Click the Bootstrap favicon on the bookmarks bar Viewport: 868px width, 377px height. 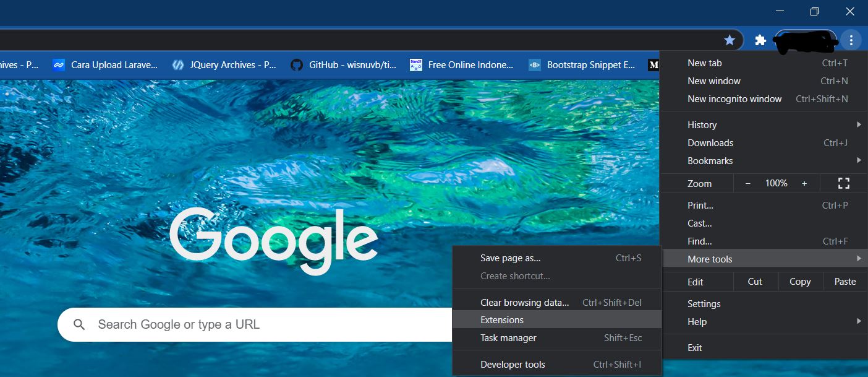pyautogui.click(x=534, y=64)
